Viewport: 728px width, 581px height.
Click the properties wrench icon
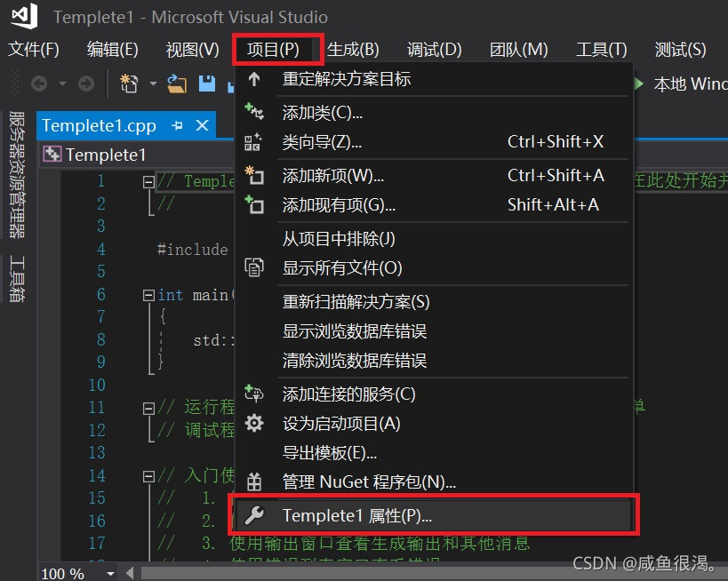click(x=254, y=515)
